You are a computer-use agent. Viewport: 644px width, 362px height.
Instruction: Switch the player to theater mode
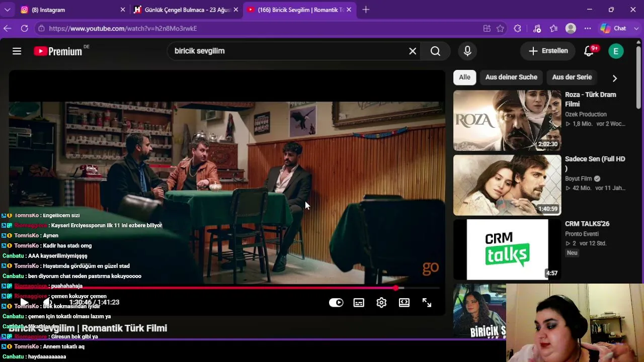point(404,303)
